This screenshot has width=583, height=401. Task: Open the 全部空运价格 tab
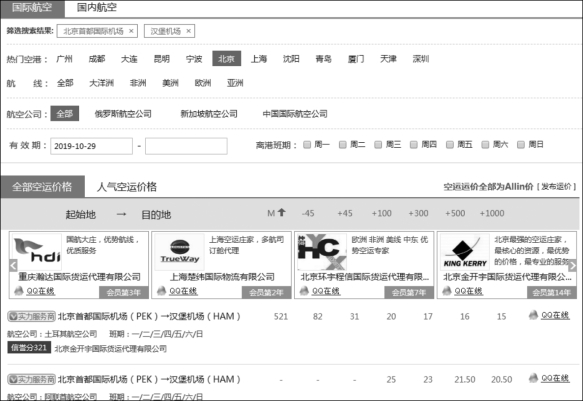pos(42,187)
